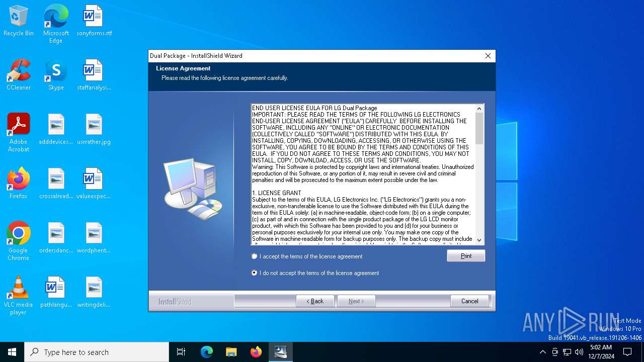This screenshot has width=644, height=362.
Task: Open the Recycle Bin desktop icon
Action: point(19,21)
